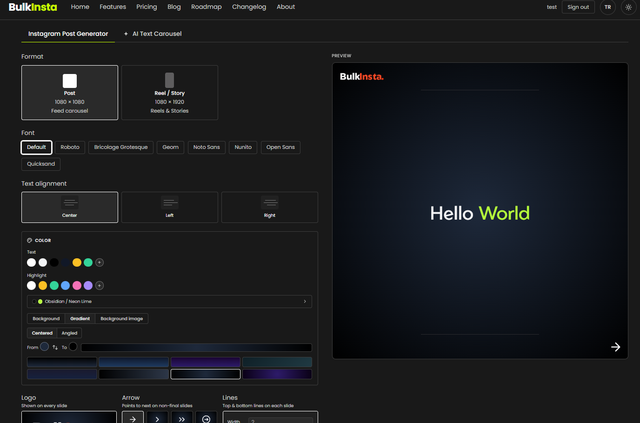Open the Blog link
The image size is (640, 423).
pyautogui.click(x=174, y=7)
